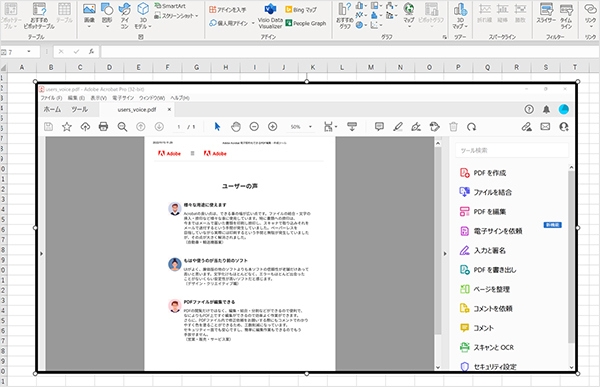
Task: Click おすすめグラフ recommended charts
Action: pyautogui.click(x=345, y=15)
